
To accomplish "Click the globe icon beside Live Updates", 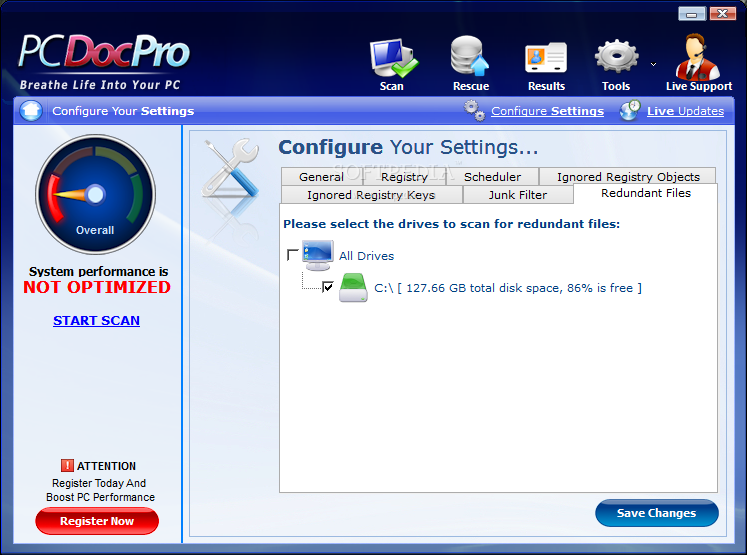I will point(630,111).
